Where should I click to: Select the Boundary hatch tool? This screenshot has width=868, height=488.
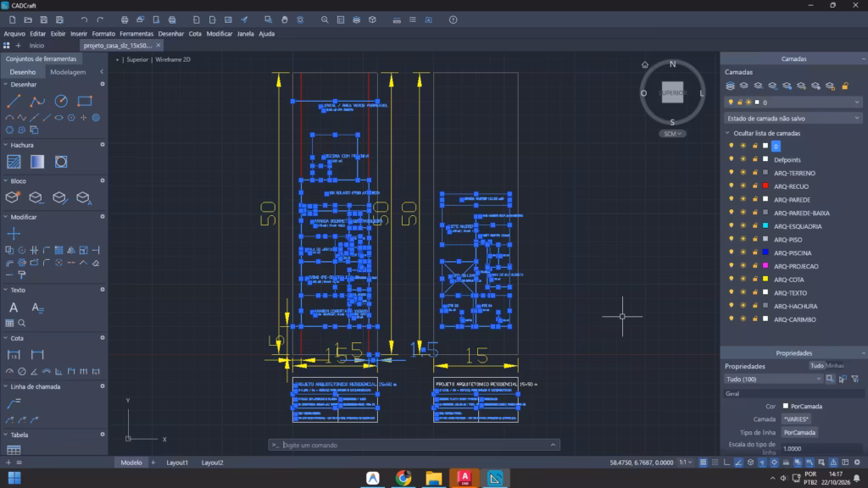tap(61, 162)
